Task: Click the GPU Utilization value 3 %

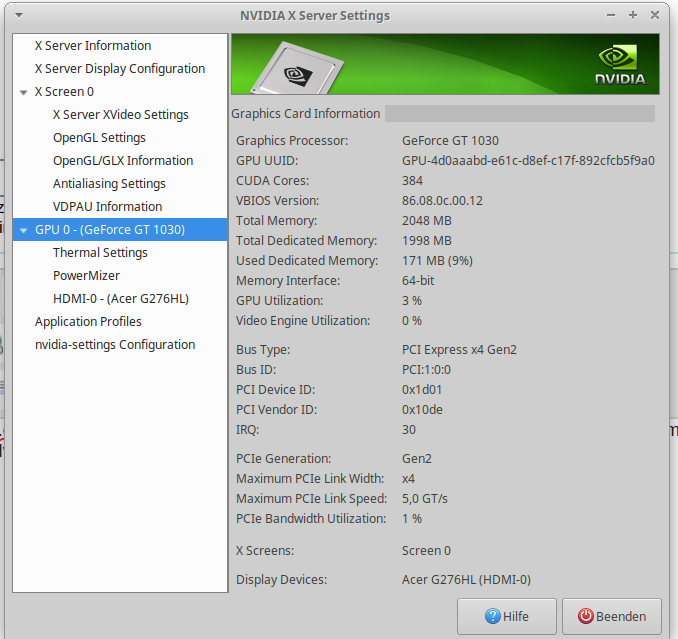Action: click(412, 300)
